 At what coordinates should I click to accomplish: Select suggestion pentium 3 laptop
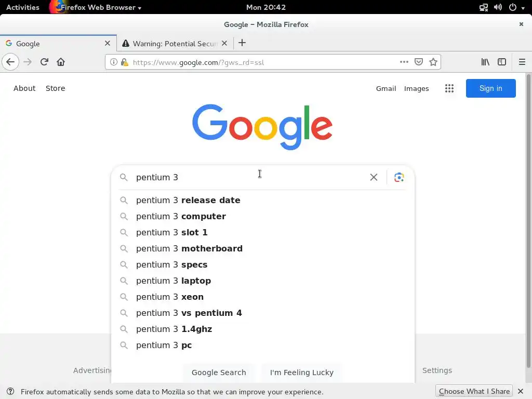(x=263, y=281)
